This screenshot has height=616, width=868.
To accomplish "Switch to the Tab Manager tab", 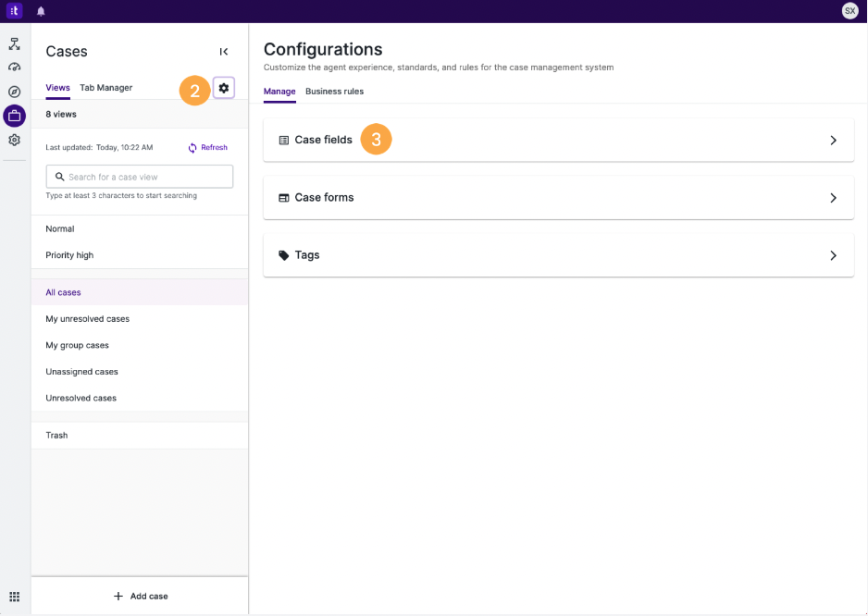I will [105, 88].
